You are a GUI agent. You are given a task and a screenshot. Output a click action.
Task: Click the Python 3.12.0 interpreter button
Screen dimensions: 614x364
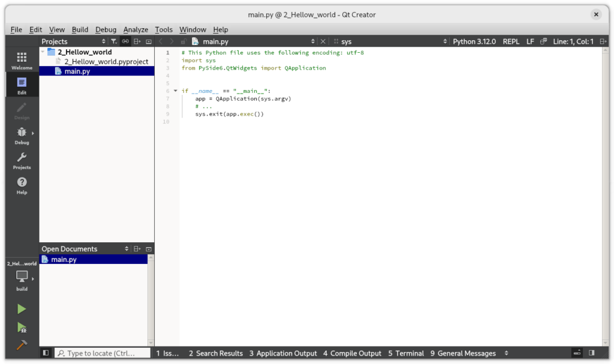coord(474,41)
